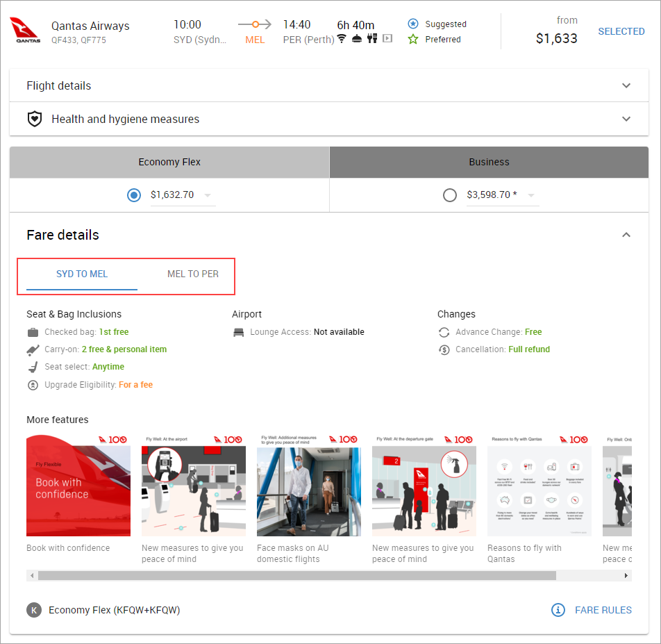Click the carry-on luggage icon
Viewport: 661px width, 644px height.
[x=33, y=349]
